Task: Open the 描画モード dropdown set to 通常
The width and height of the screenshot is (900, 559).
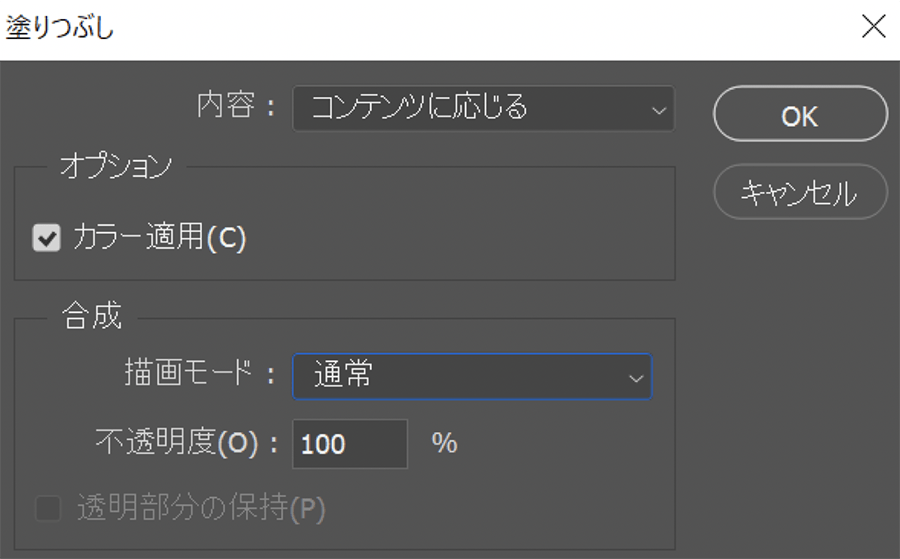Action: (470, 376)
